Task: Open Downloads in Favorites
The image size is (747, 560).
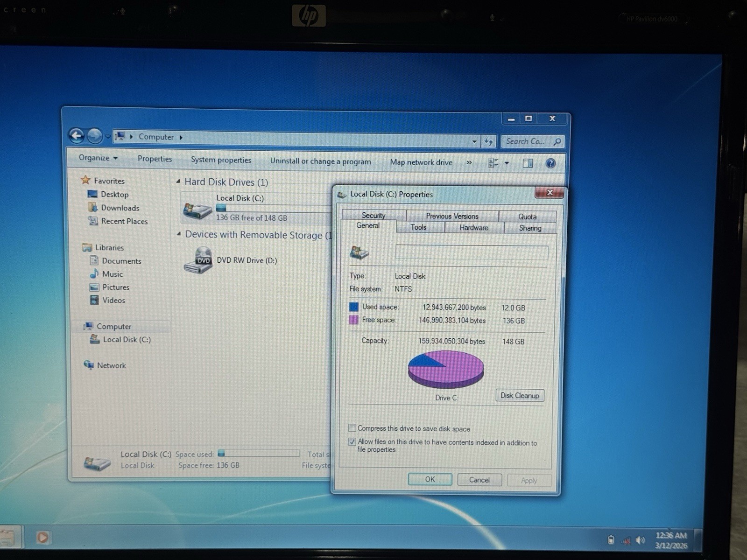Action: coord(120,208)
